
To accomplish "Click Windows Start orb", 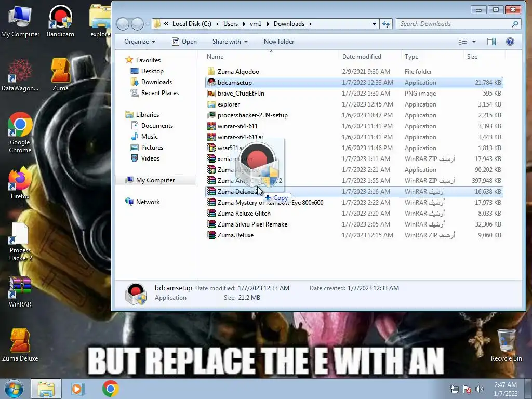I will point(14,389).
